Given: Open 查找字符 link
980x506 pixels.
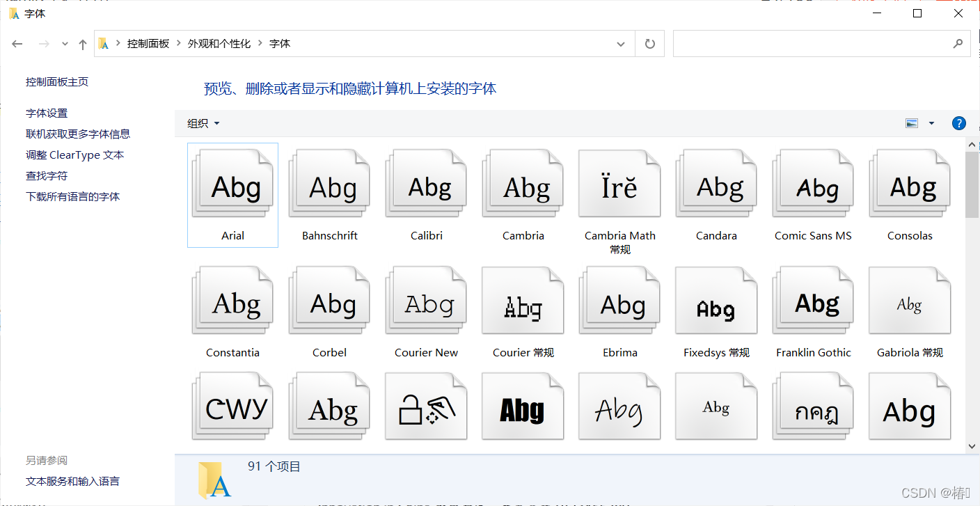Looking at the screenshot, I should tap(47, 175).
